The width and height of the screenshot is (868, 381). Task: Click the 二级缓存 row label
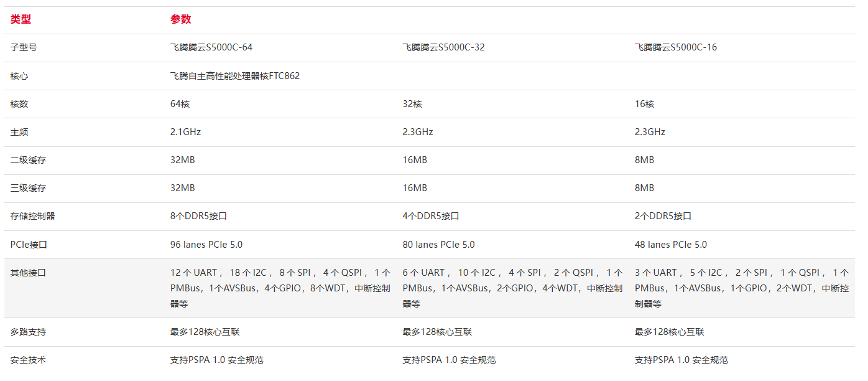point(28,160)
